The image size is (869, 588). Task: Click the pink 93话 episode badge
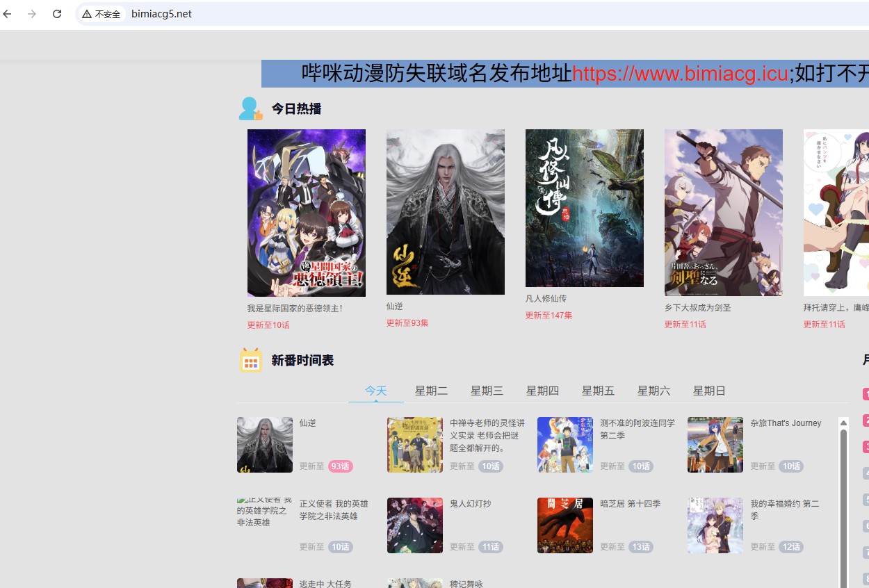(x=341, y=466)
